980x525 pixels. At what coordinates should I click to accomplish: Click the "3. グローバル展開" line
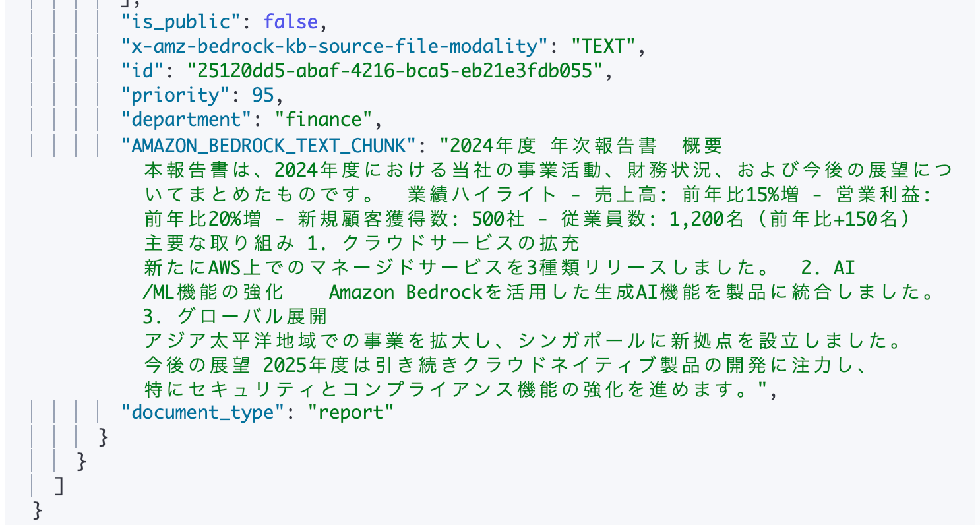tap(235, 317)
